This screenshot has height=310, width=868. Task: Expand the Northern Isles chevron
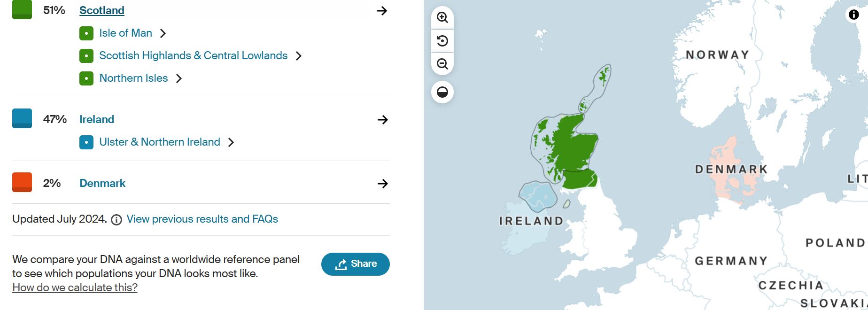pos(178,78)
